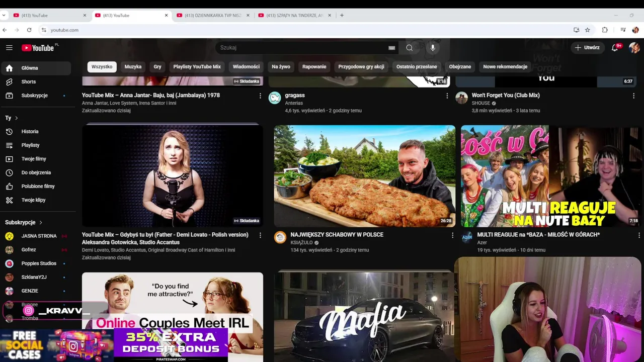
Task: Open Twoje filmy in sidebar
Action: coord(36,159)
